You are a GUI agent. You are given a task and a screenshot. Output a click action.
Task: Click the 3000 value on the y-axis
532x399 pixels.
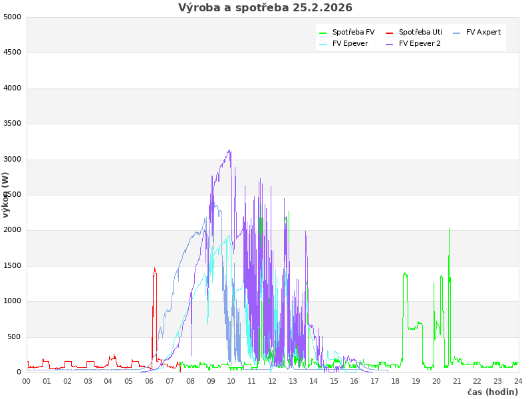(x=13, y=159)
